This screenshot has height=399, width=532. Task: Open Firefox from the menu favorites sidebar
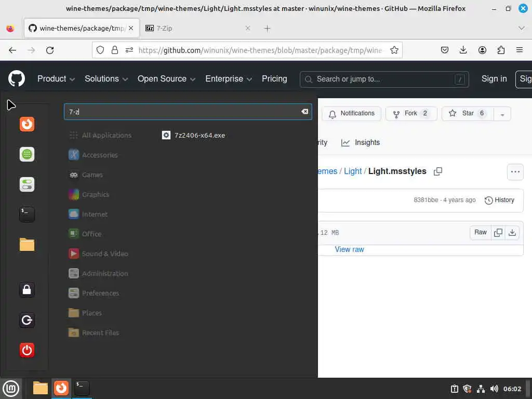[x=27, y=124]
